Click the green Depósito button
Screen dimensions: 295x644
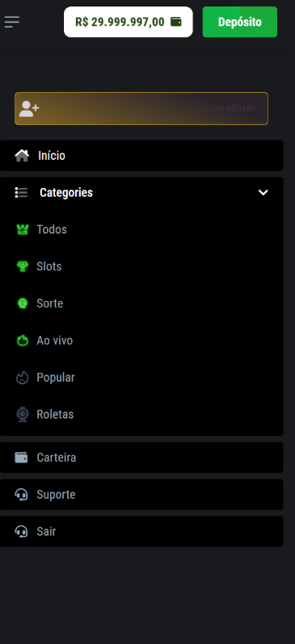[240, 22]
